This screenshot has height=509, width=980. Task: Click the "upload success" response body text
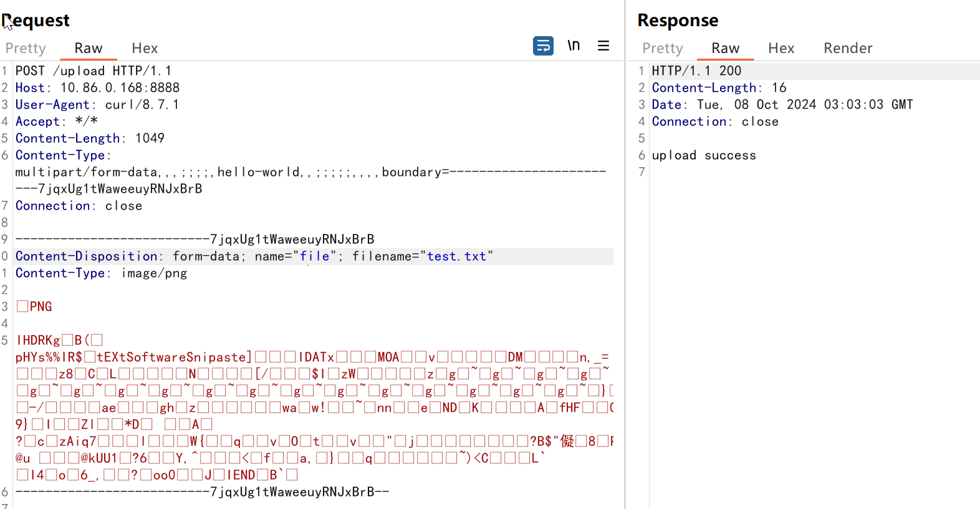pos(704,155)
